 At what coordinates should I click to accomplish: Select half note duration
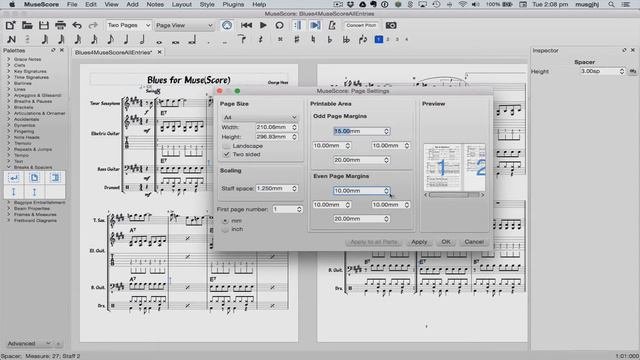point(142,40)
